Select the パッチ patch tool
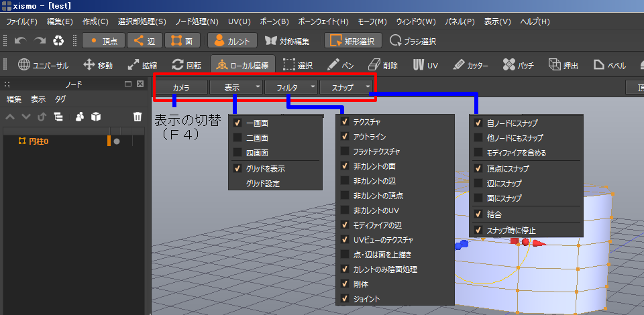The image size is (644, 315). [x=518, y=65]
